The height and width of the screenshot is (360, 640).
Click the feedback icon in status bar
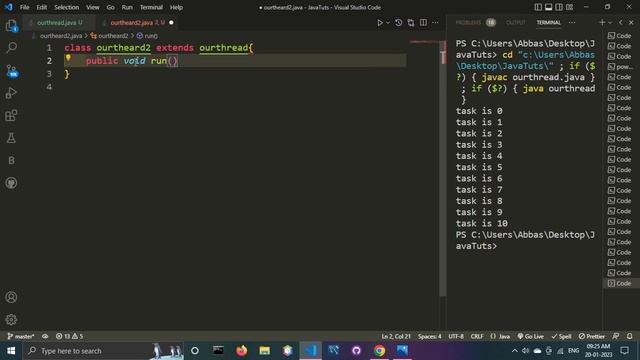(616, 336)
